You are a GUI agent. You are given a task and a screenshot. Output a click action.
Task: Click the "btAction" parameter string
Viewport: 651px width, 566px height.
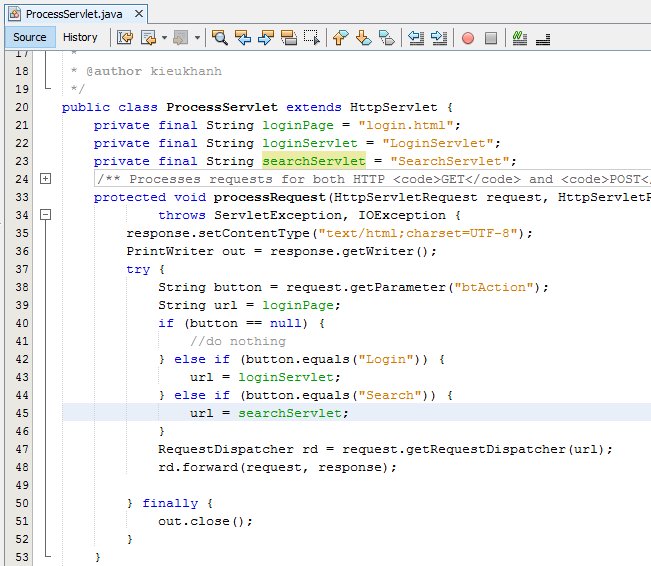click(x=494, y=287)
